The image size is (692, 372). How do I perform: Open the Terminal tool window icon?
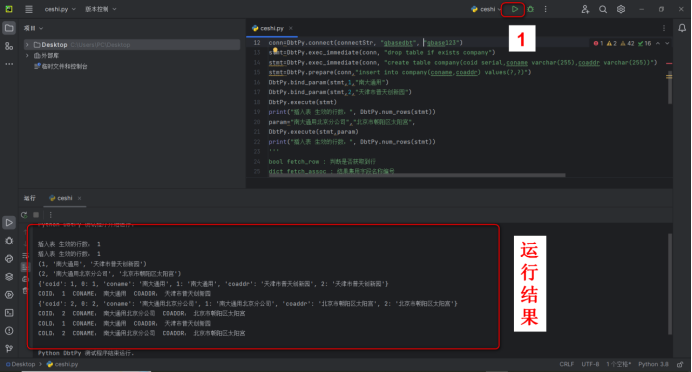click(9, 313)
